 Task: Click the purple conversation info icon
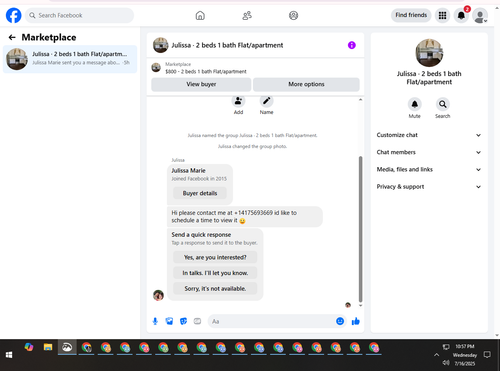tap(352, 45)
